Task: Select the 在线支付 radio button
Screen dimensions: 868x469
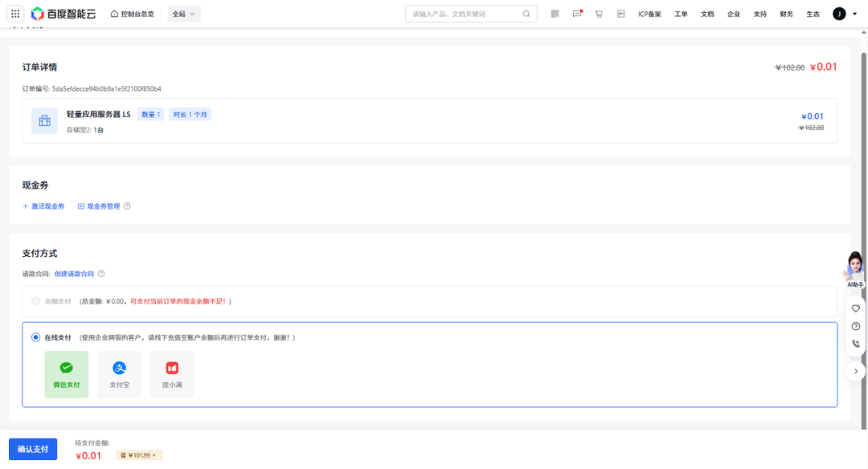Action: pyautogui.click(x=35, y=337)
